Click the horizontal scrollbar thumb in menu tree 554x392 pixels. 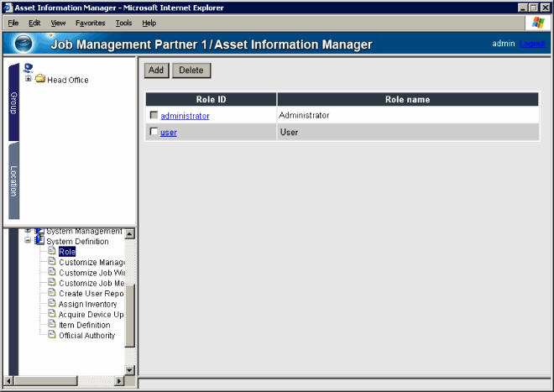click(x=45, y=381)
